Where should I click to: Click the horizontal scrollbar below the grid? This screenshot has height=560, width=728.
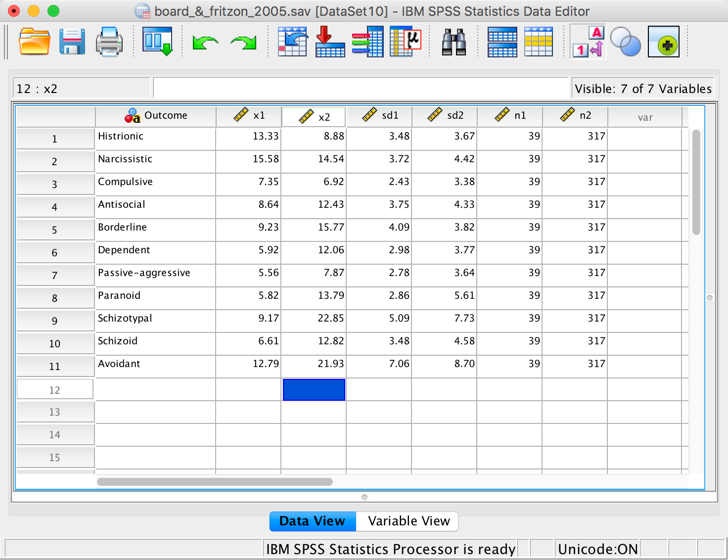point(215,482)
